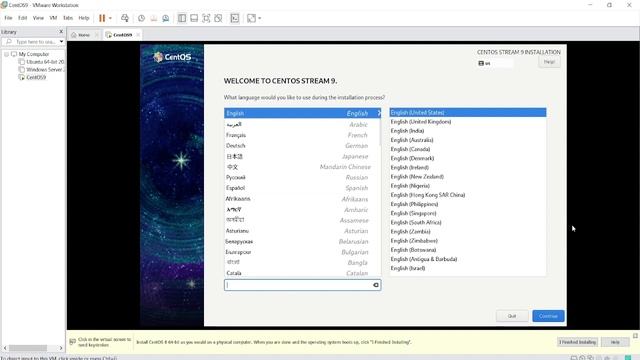Take a snapshot of this virtual machine

141,18
